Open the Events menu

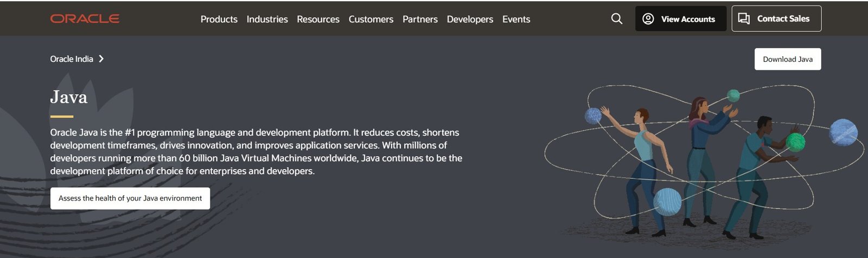516,19
